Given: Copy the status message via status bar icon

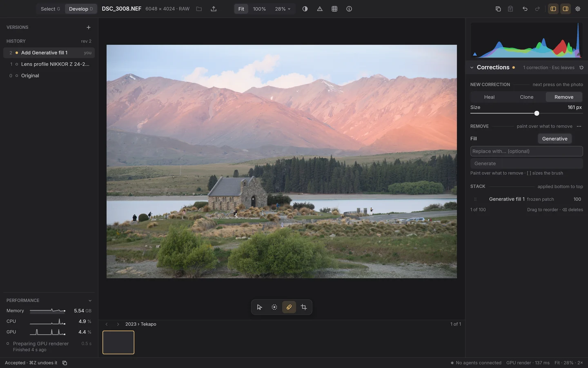Looking at the screenshot, I should (x=65, y=363).
